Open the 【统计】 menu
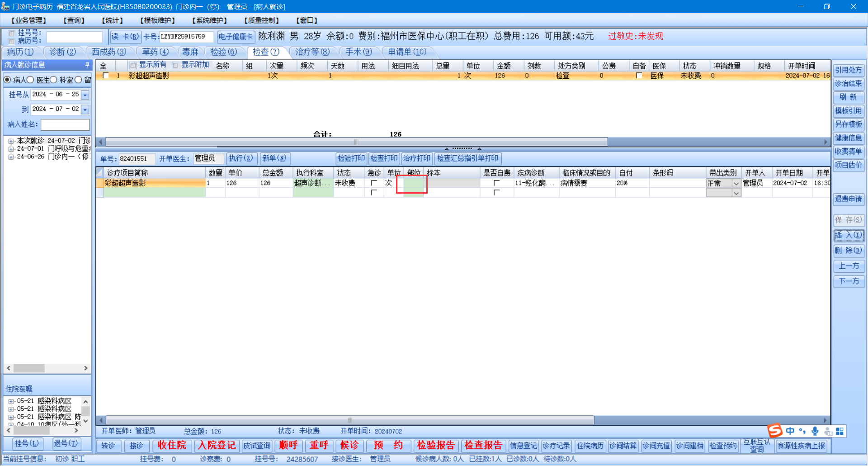868x466 pixels. point(113,20)
